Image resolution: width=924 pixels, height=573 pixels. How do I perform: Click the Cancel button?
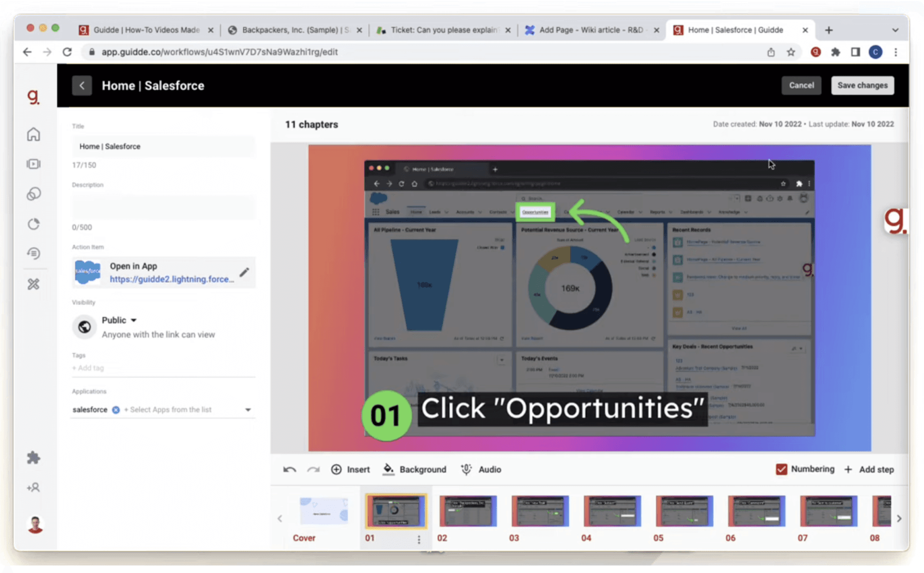pos(801,85)
